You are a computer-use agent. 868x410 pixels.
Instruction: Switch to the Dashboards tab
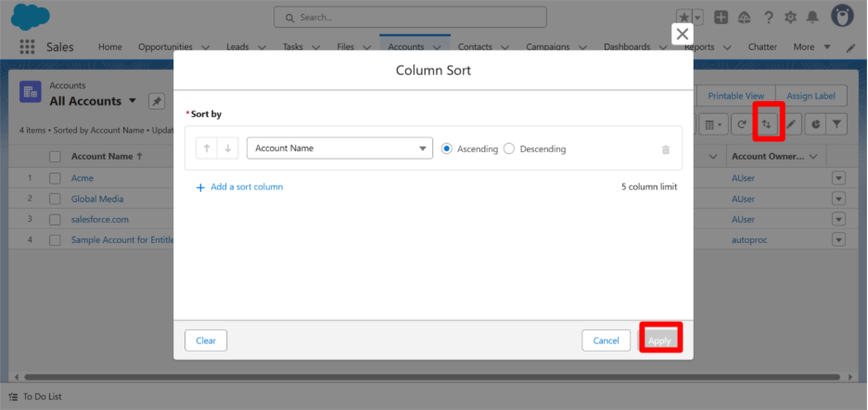(627, 47)
